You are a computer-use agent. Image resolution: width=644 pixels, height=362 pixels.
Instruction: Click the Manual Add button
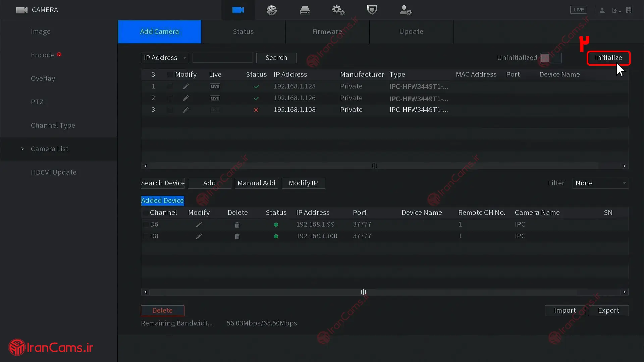pyautogui.click(x=257, y=183)
